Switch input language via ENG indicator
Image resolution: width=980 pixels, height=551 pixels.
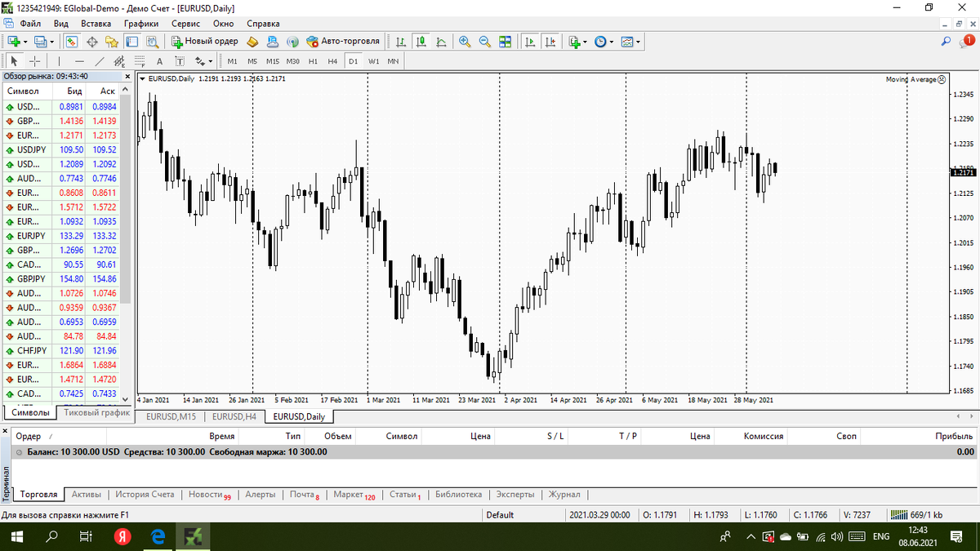[x=881, y=536]
